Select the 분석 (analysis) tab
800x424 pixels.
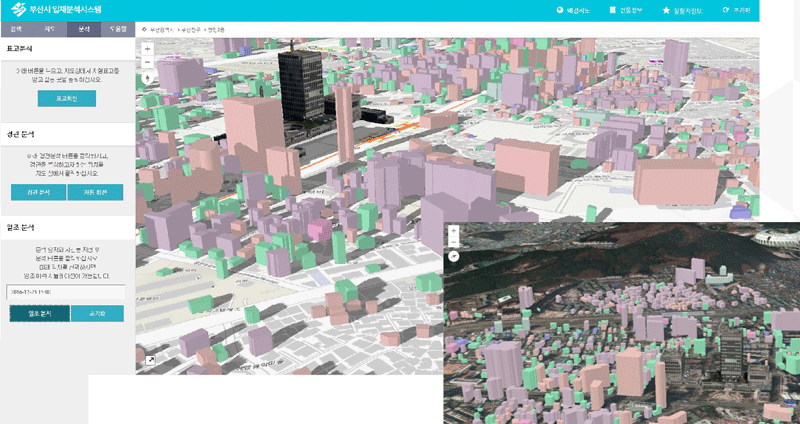pyautogui.click(x=84, y=30)
